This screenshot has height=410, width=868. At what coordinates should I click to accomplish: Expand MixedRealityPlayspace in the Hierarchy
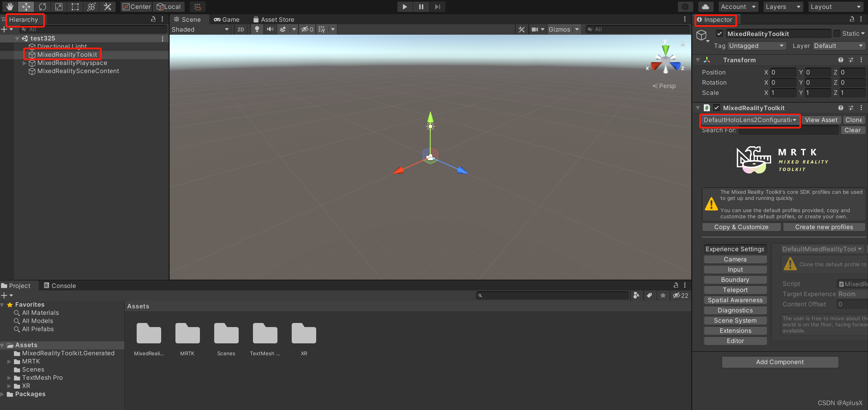pyautogui.click(x=24, y=63)
